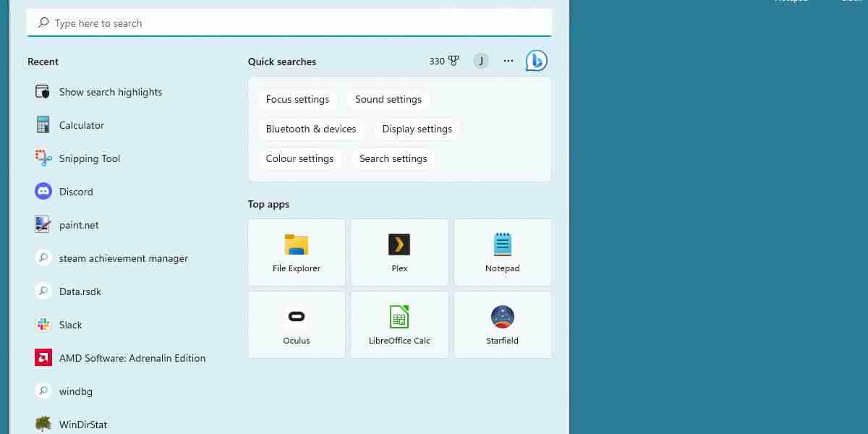Launch Starfield from Top apps
Image resolution: width=868 pixels, height=434 pixels.
pyautogui.click(x=502, y=324)
